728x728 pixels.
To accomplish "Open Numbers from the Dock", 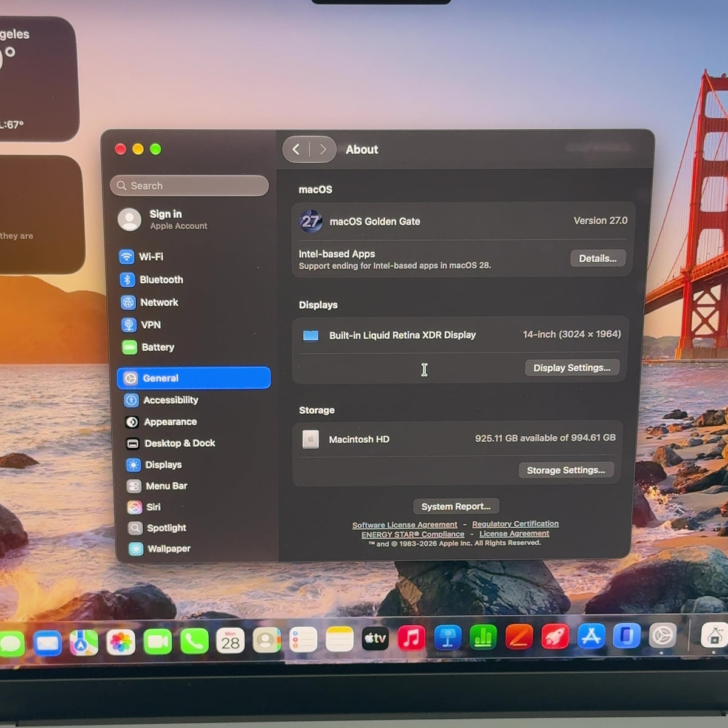I will (x=484, y=637).
